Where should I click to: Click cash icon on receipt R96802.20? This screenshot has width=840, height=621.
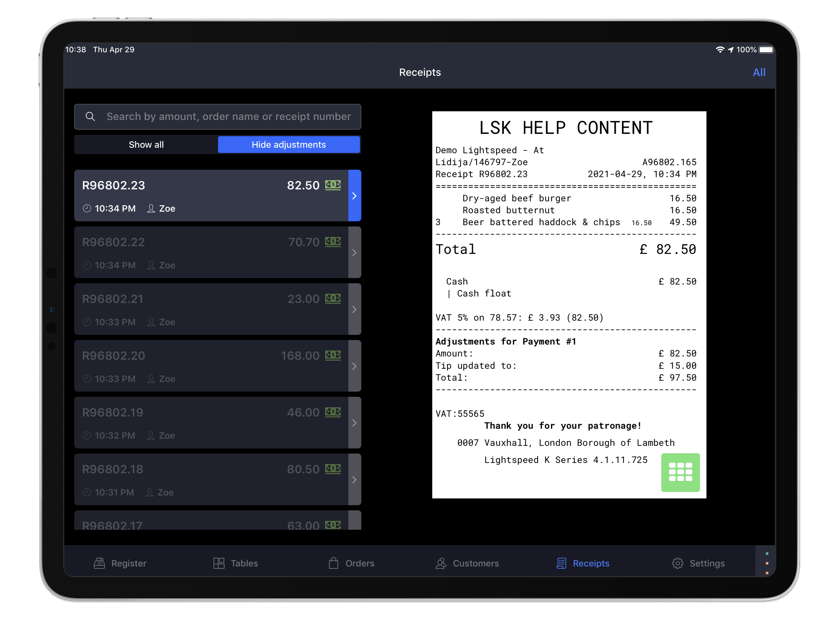(x=333, y=356)
